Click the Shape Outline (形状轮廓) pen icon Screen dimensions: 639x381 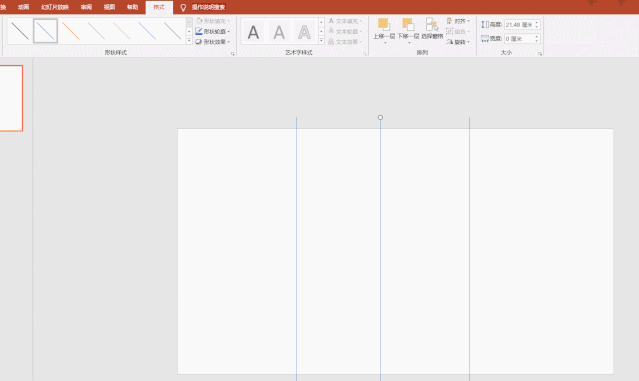[199, 31]
